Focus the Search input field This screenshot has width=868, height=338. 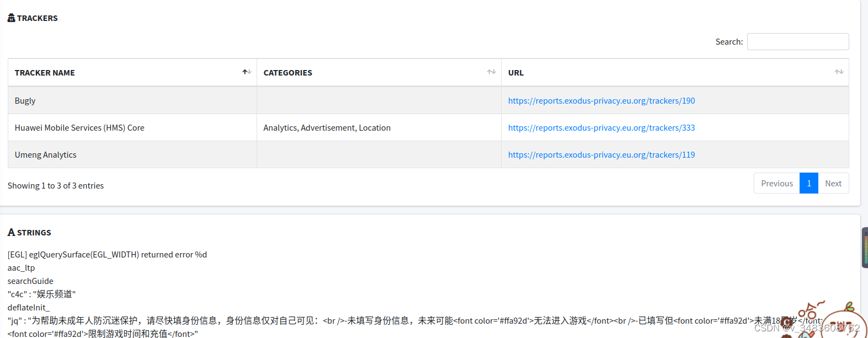tap(798, 41)
